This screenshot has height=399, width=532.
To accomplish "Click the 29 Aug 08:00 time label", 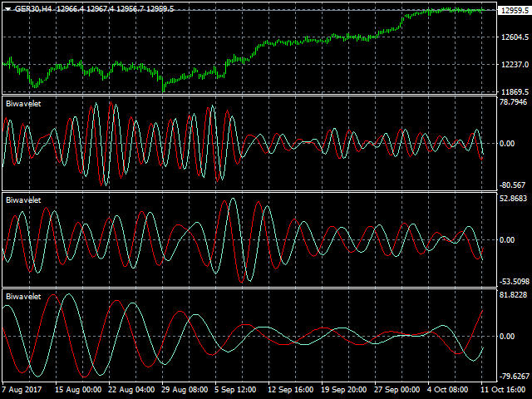I will [x=185, y=390].
